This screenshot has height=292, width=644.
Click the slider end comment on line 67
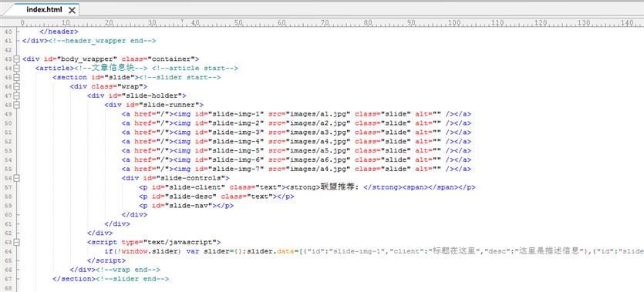[132, 279]
